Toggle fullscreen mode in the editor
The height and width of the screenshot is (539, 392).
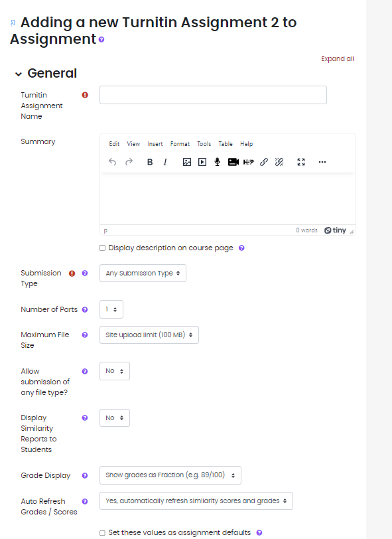(300, 161)
